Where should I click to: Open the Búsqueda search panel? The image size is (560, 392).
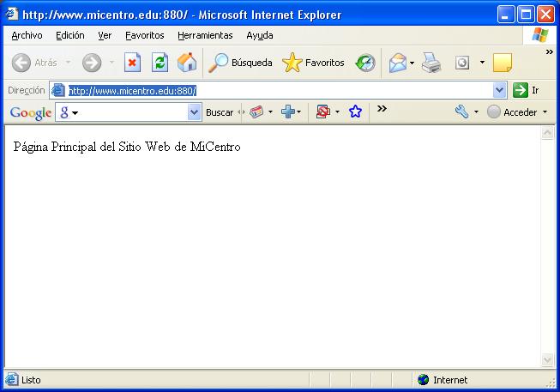pyautogui.click(x=241, y=63)
